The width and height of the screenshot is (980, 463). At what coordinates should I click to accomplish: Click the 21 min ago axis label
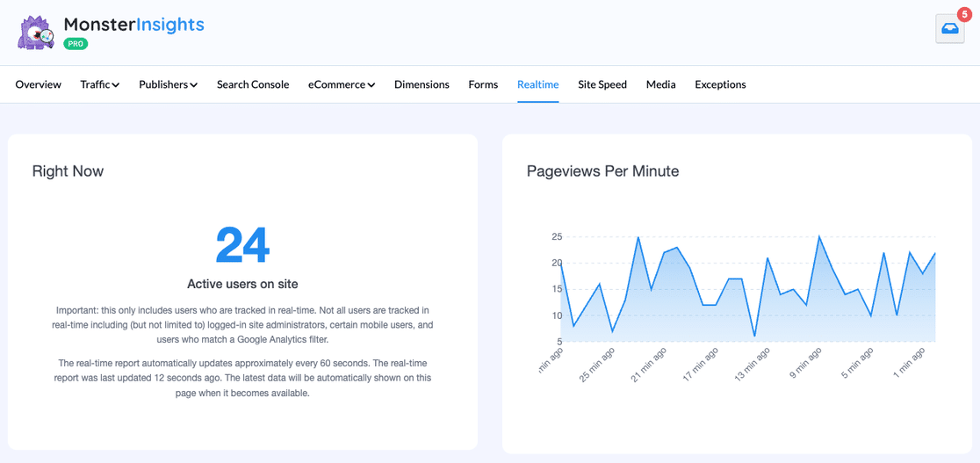pos(649,365)
